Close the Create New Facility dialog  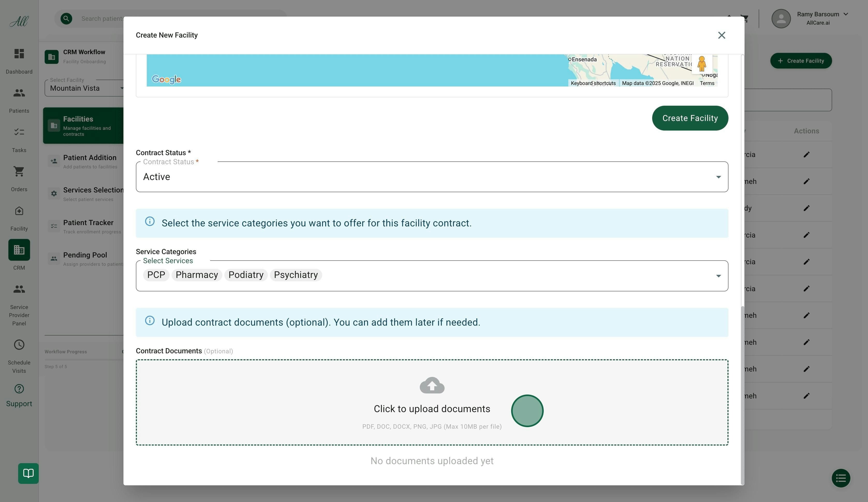pyautogui.click(x=721, y=35)
